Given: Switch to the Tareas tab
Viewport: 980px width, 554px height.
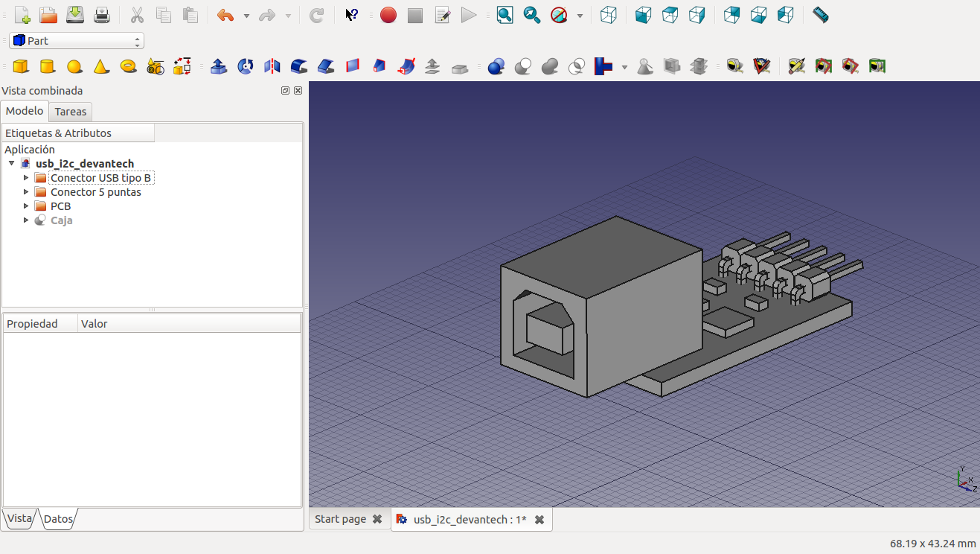Looking at the screenshot, I should click(71, 112).
